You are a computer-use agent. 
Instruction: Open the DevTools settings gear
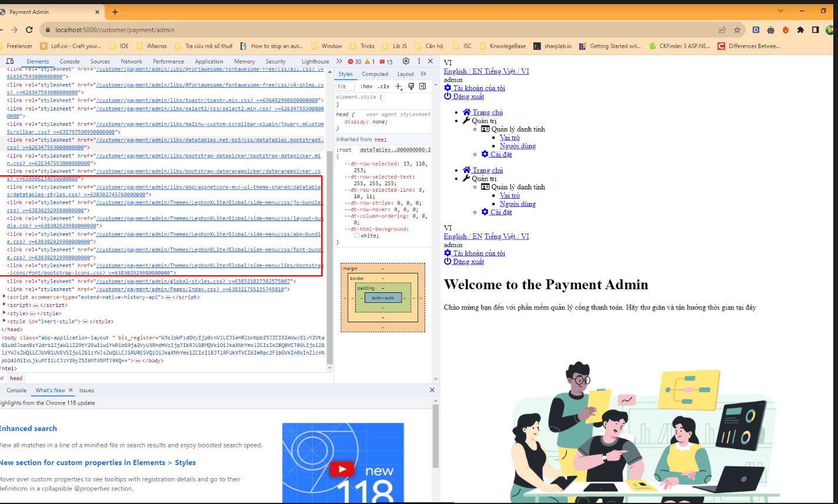[x=406, y=61]
